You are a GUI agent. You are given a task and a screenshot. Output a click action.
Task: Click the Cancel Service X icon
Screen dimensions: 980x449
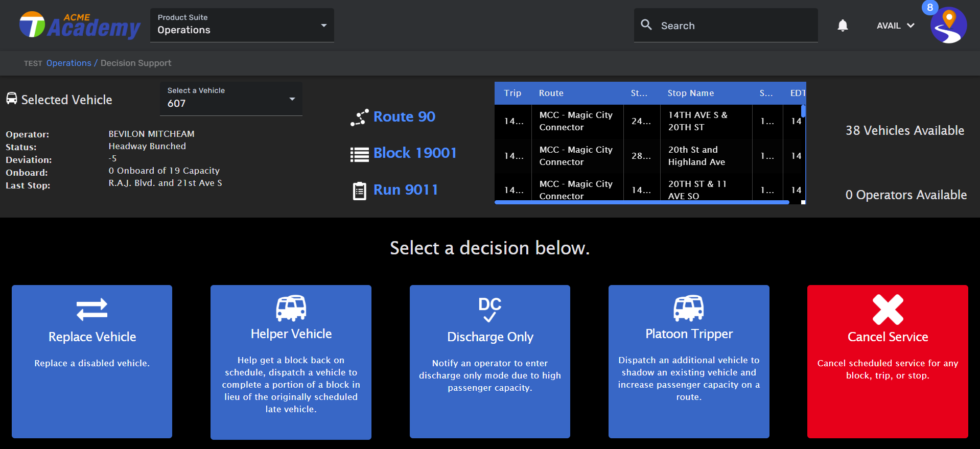tap(888, 310)
